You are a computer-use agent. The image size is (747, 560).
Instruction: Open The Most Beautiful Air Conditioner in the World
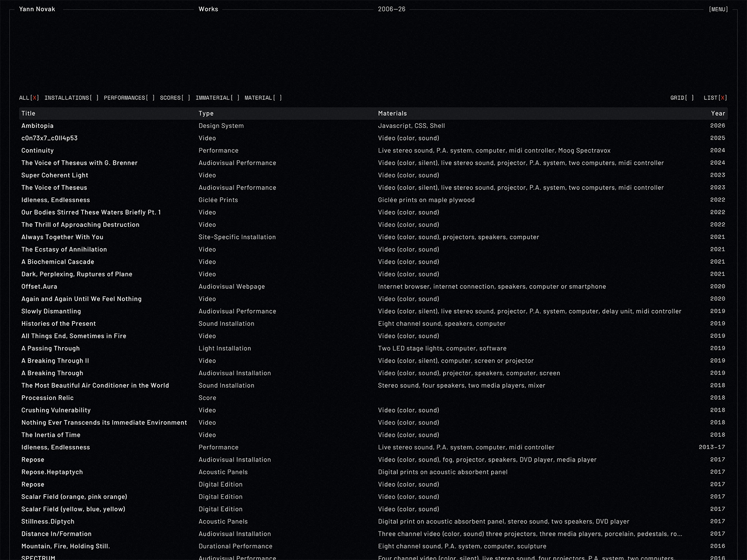(x=95, y=385)
